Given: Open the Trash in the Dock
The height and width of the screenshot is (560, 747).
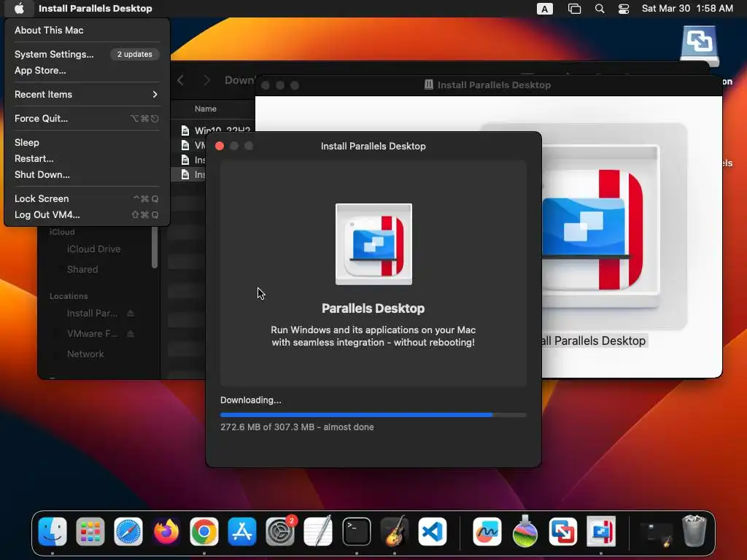Looking at the screenshot, I should (x=694, y=532).
